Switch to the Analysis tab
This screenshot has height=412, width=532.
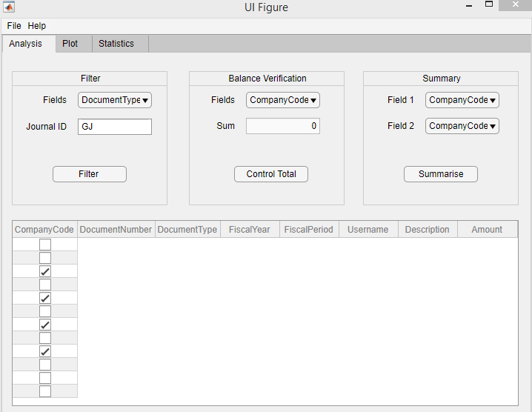[28, 44]
